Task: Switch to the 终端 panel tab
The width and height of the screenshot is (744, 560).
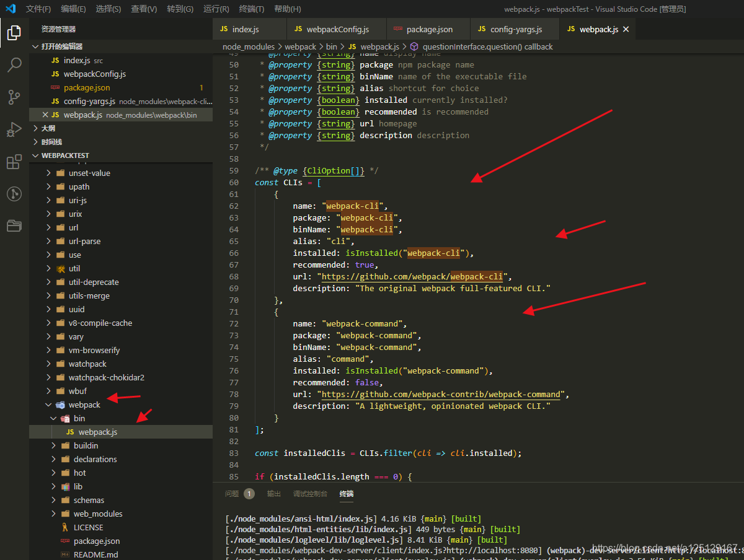Action: point(347,494)
